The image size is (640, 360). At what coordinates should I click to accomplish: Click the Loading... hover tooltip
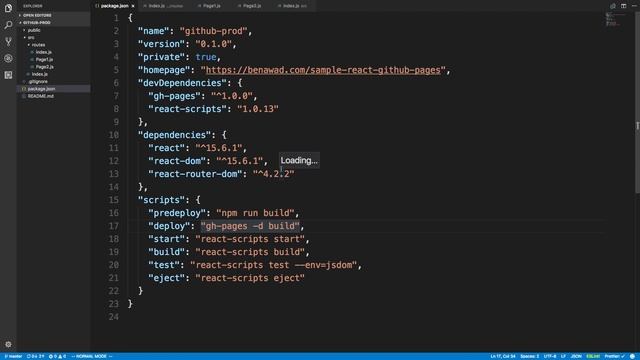point(299,160)
